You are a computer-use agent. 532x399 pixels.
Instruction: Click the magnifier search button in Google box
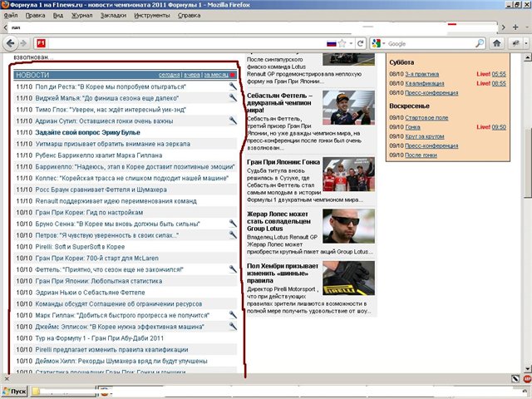[x=480, y=43]
